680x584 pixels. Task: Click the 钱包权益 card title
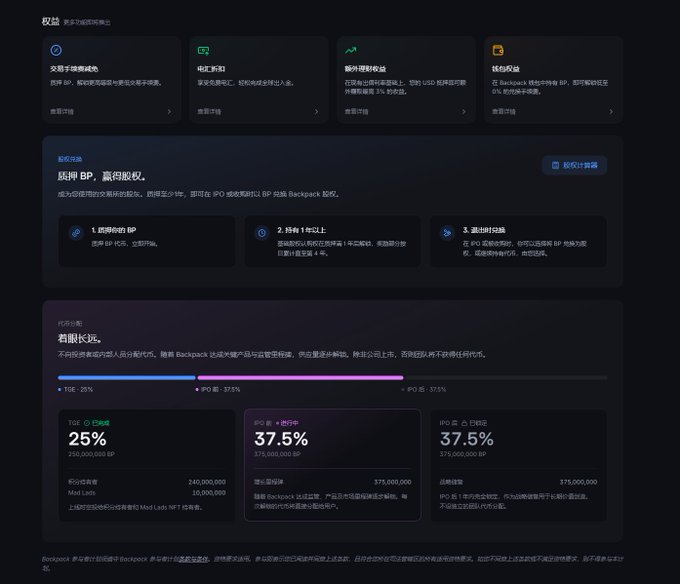[506, 69]
